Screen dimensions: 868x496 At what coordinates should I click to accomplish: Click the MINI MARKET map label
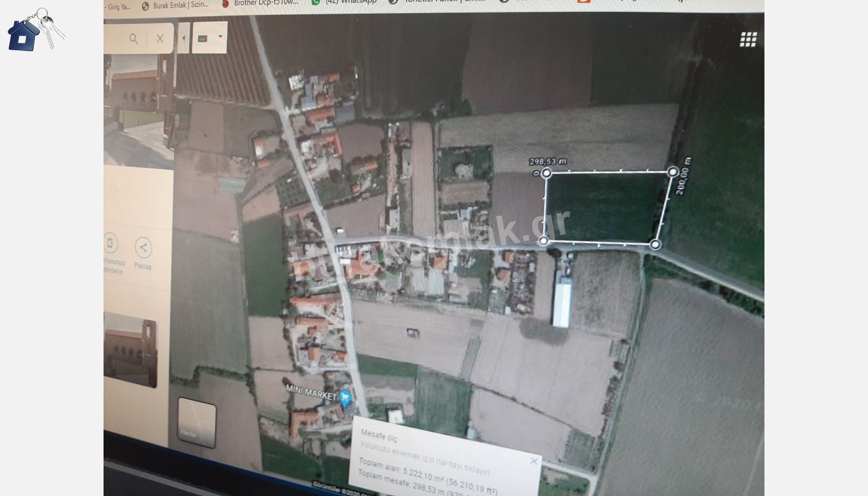tap(311, 391)
